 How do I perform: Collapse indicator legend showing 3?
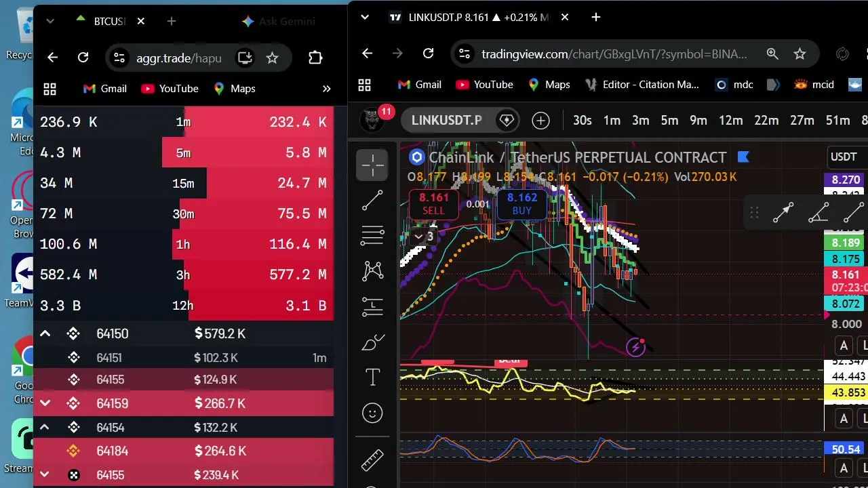point(424,237)
